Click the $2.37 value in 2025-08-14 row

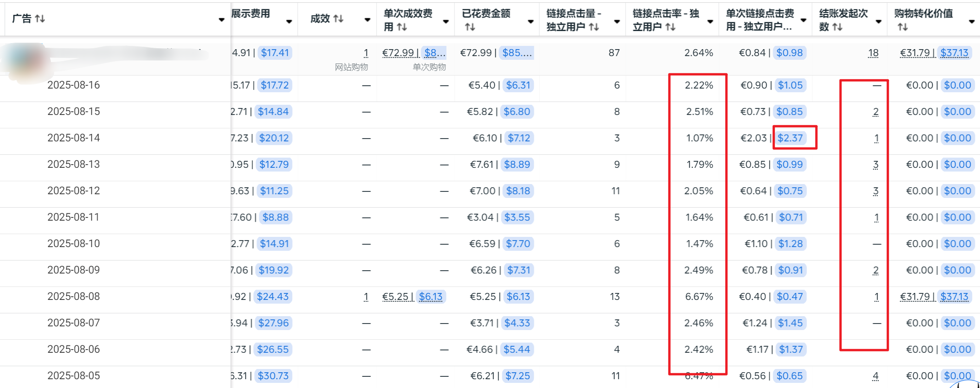pyautogui.click(x=790, y=138)
